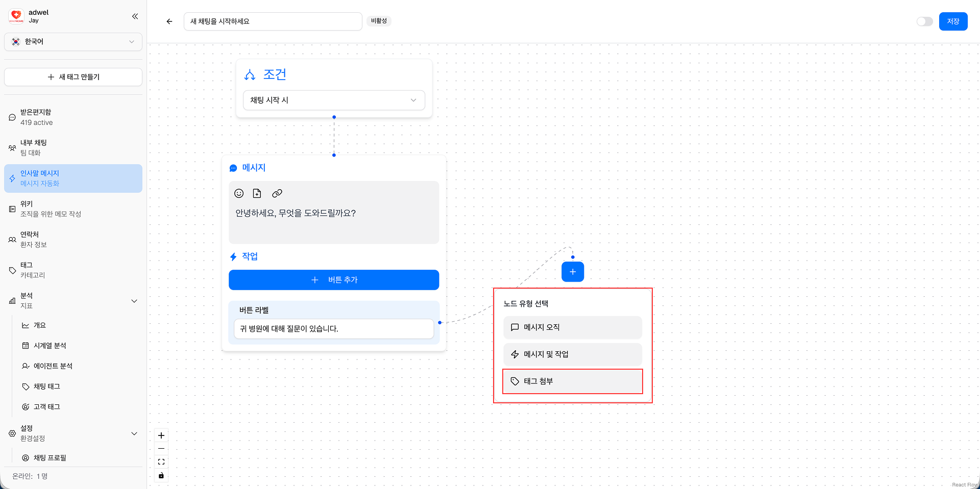The width and height of the screenshot is (980, 489).
Task: Click the file attachment icon in message
Action: click(257, 193)
